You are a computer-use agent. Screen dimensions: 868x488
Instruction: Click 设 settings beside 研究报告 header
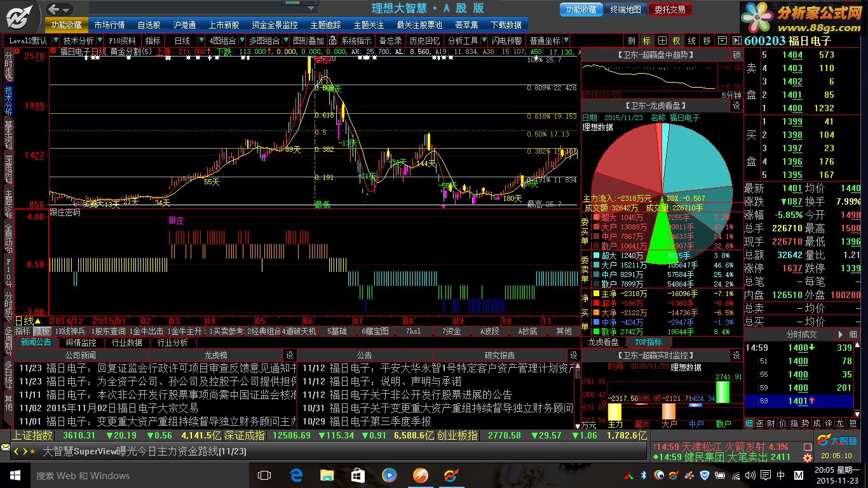pos(574,356)
